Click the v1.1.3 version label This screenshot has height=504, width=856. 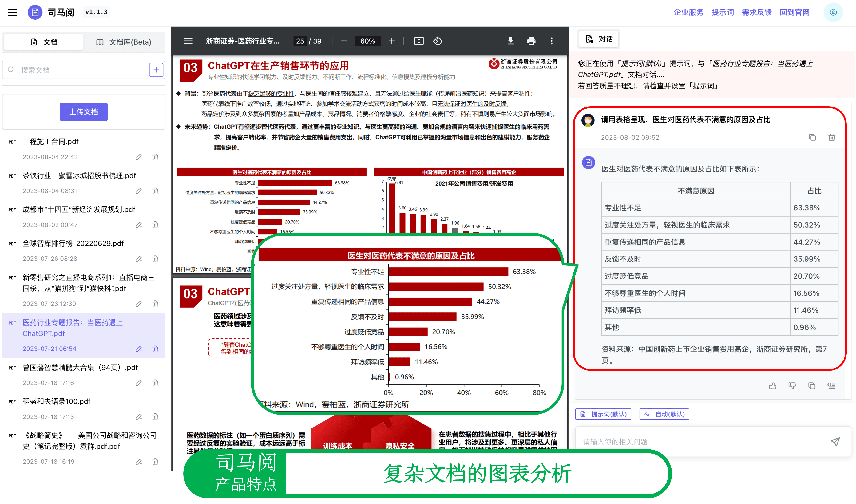pos(97,12)
